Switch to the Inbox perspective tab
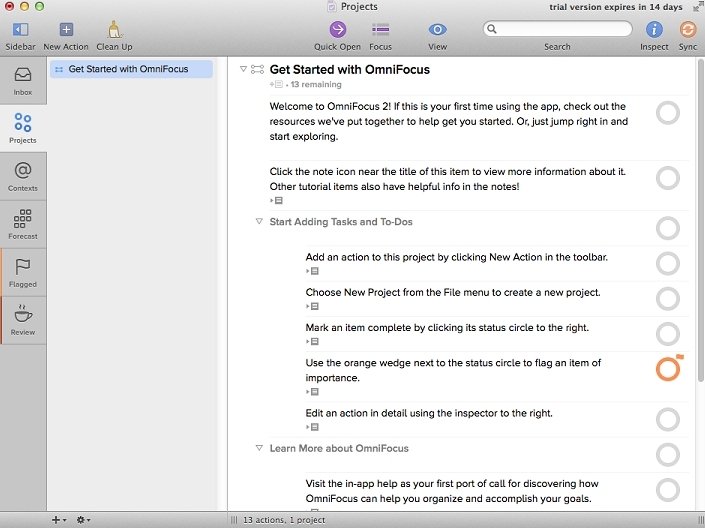705x528 pixels. coord(23,81)
